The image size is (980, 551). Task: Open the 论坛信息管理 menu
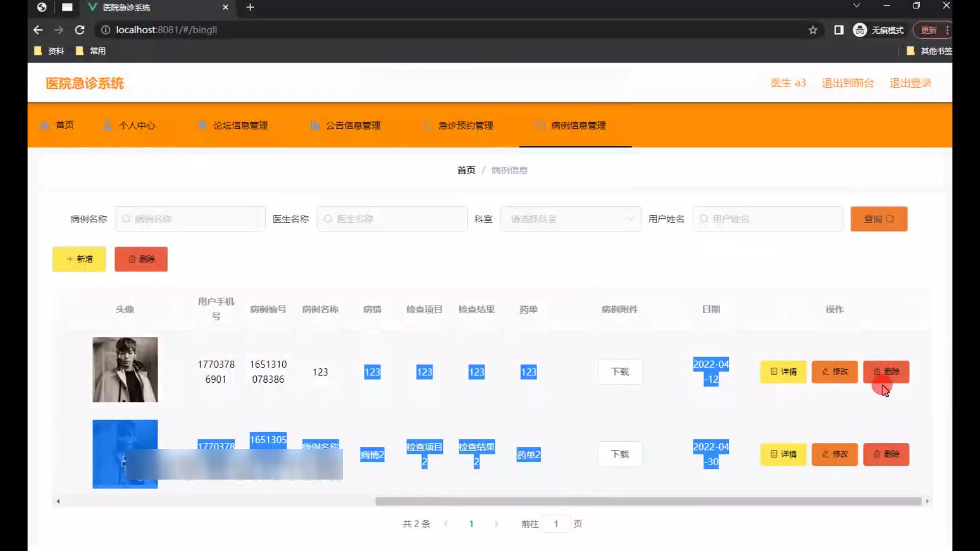tap(240, 126)
